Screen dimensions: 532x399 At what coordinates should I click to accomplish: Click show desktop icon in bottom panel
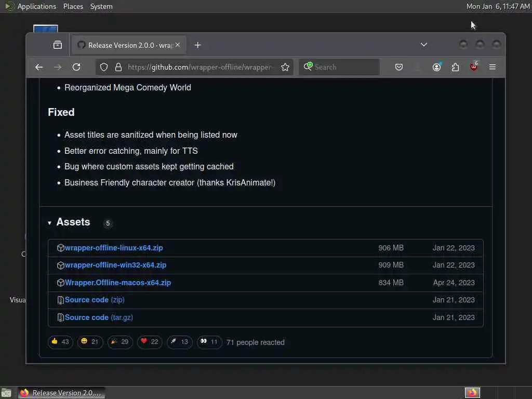[x=6, y=393]
